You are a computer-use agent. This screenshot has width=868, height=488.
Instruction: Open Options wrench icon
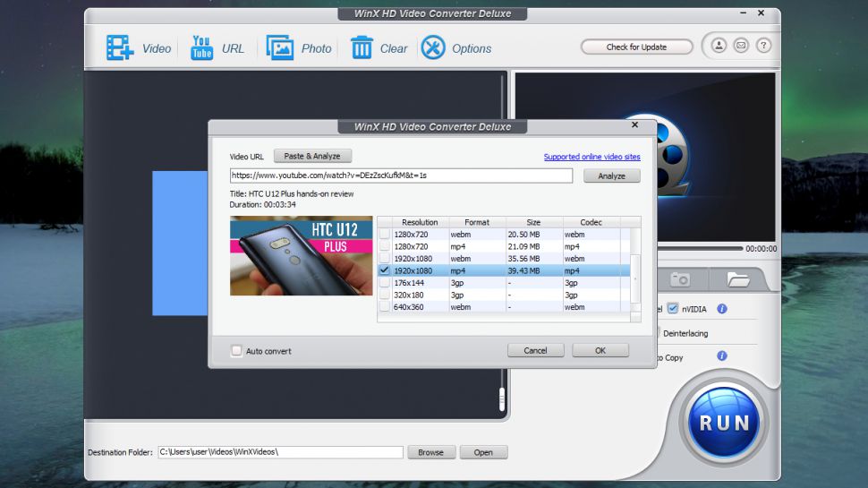(x=433, y=48)
